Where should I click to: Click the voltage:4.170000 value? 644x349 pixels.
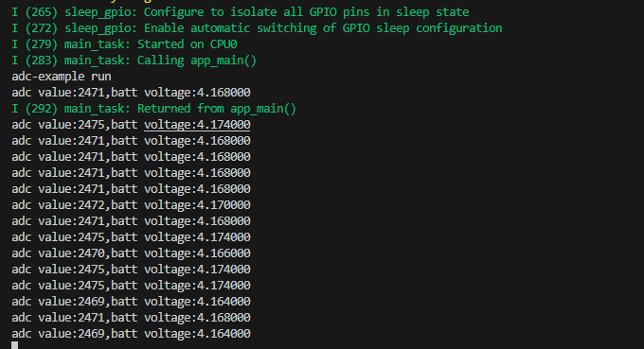[197, 205]
